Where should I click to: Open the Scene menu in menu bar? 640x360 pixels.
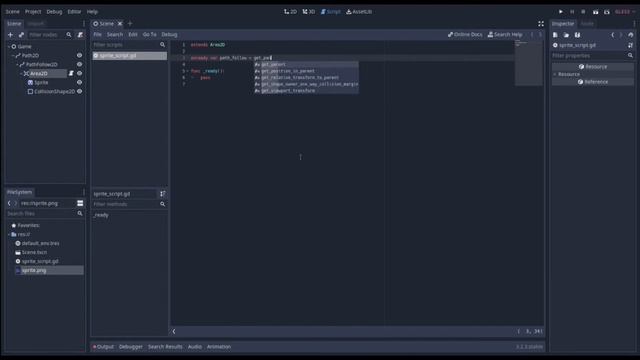click(13, 12)
